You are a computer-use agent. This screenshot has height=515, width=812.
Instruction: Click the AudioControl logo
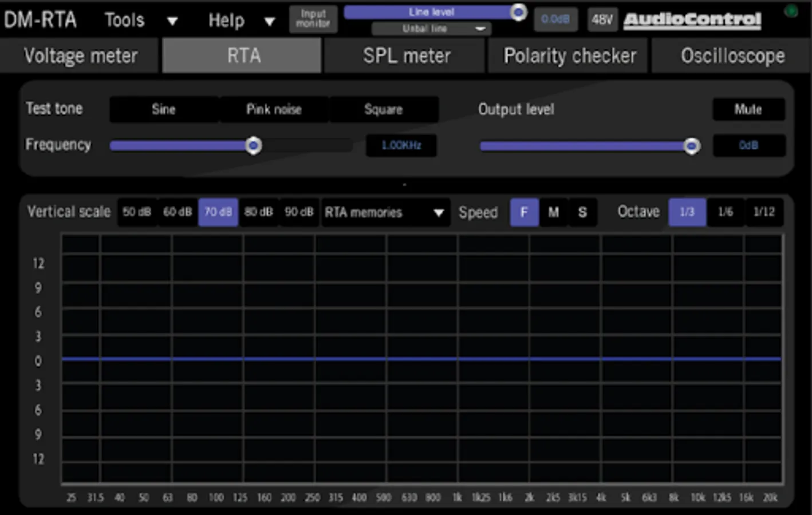coord(692,20)
